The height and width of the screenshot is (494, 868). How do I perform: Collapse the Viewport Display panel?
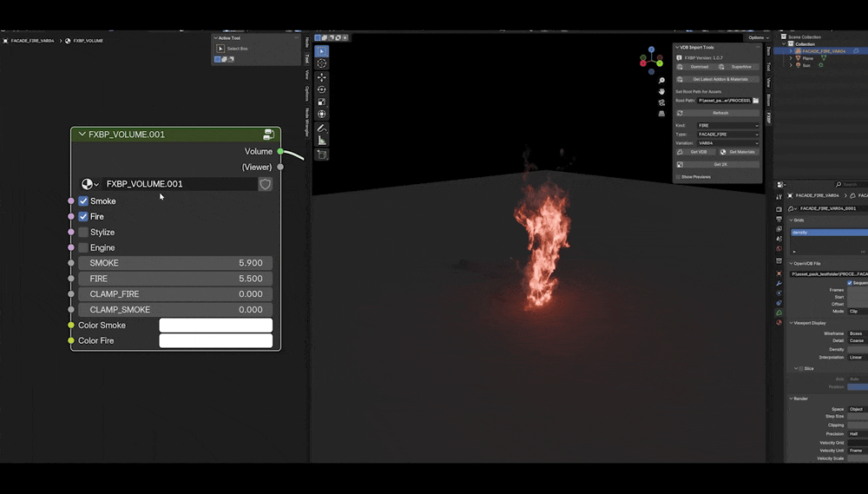(791, 323)
